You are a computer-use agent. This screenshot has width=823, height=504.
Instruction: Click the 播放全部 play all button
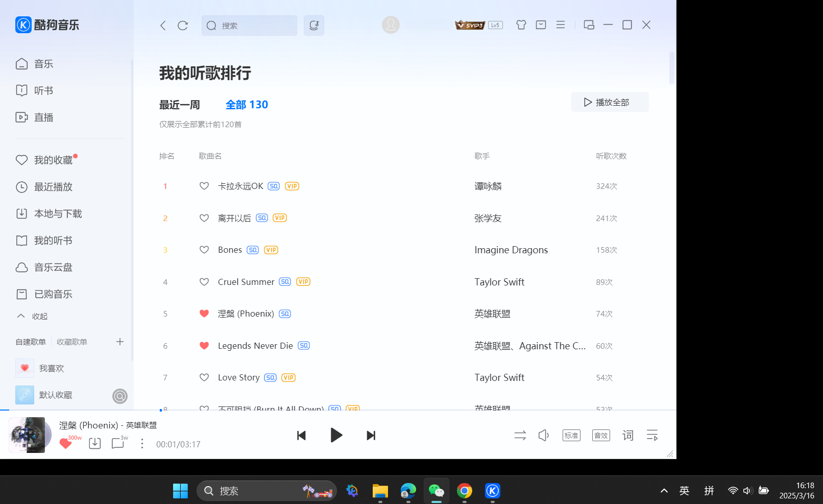click(610, 102)
